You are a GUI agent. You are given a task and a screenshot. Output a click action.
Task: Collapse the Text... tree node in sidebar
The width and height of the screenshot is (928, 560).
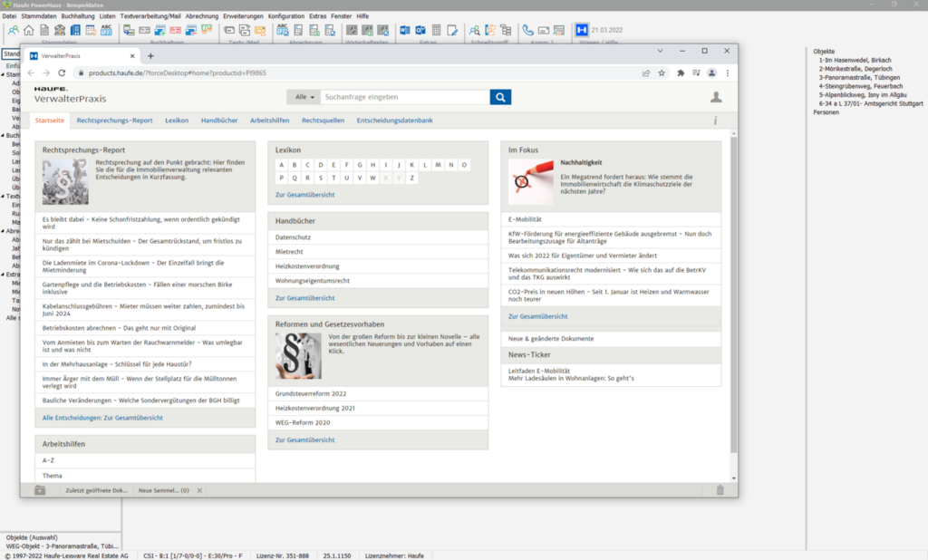(x=3, y=196)
